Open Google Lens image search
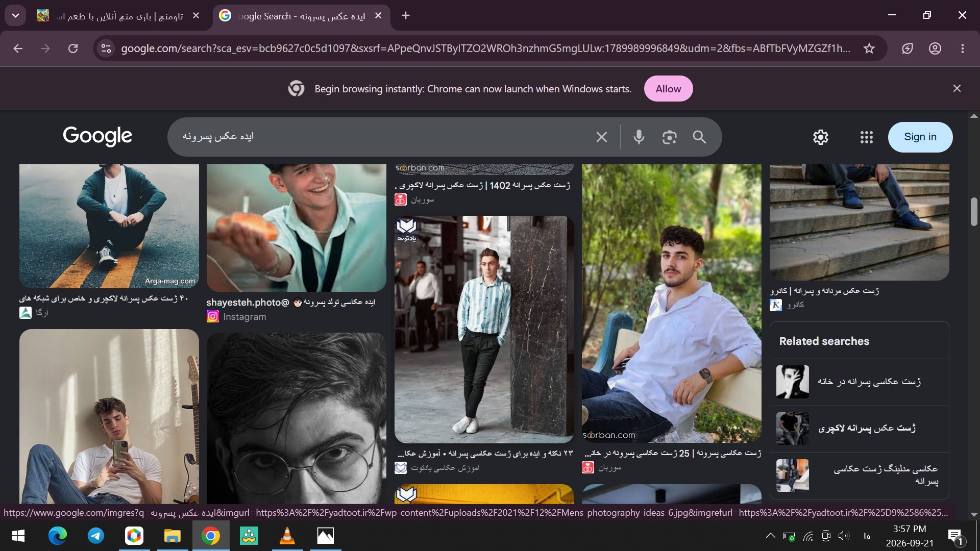980x551 pixels. 669,137
